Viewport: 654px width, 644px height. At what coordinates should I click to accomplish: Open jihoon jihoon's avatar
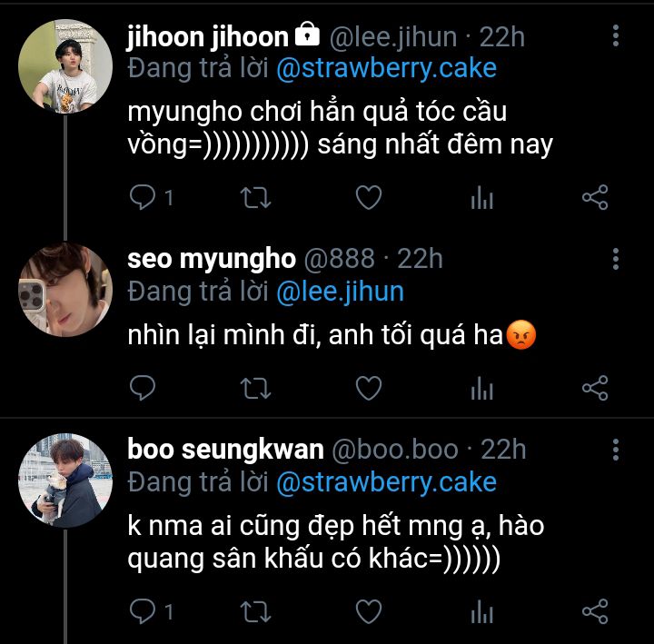click(65, 64)
